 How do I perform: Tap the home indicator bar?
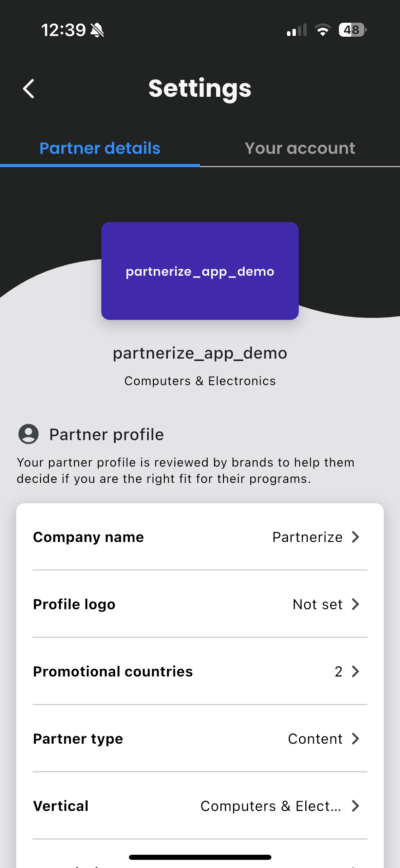click(x=200, y=857)
